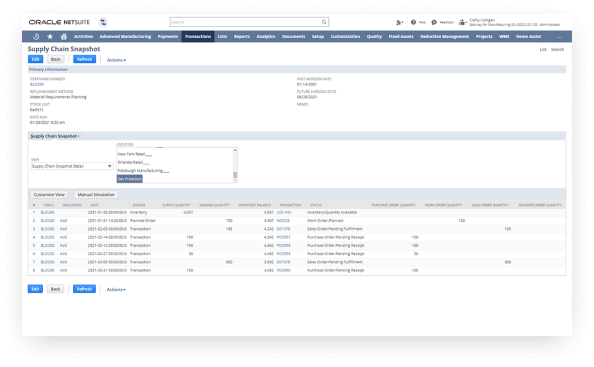Select Pittsburgh Manufacturing in Location list
The image size is (594, 367).
(x=143, y=171)
